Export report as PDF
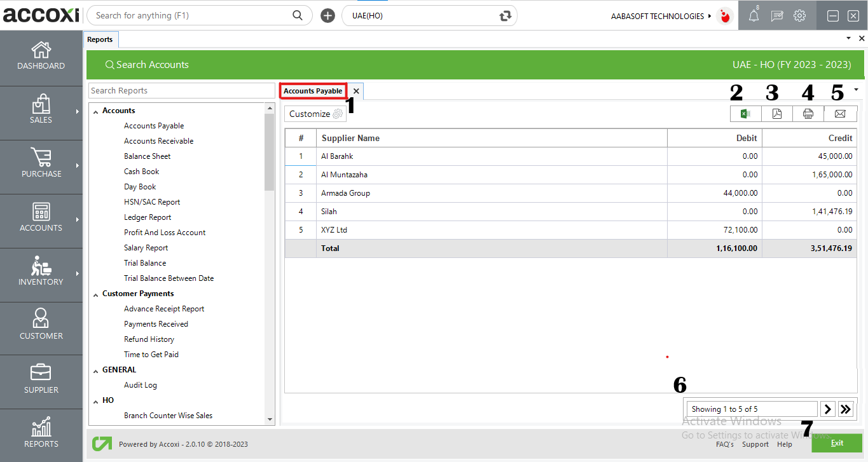The height and width of the screenshot is (462, 868). [x=777, y=114]
